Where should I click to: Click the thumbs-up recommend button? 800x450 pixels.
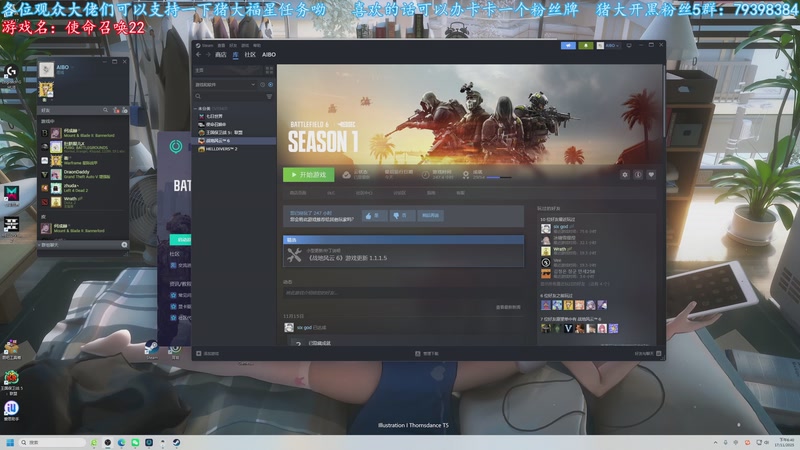pyautogui.click(x=374, y=216)
